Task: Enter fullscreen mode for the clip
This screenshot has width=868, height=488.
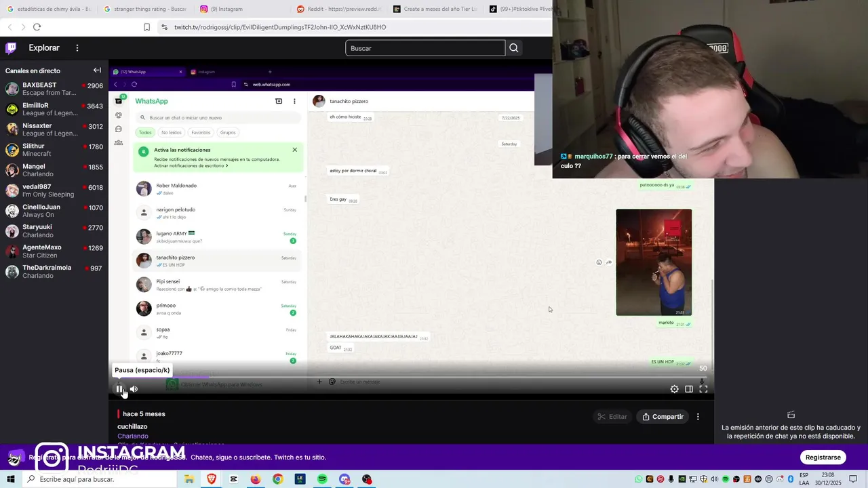Action: tap(703, 389)
